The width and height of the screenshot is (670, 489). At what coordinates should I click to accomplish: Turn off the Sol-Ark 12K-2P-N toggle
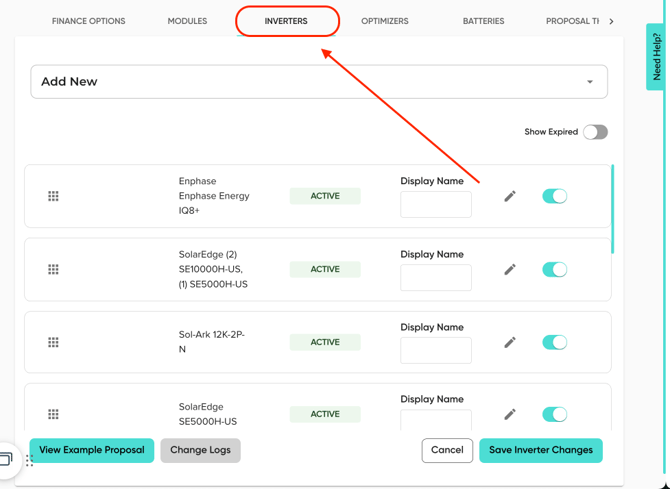[x=554, y=342]
